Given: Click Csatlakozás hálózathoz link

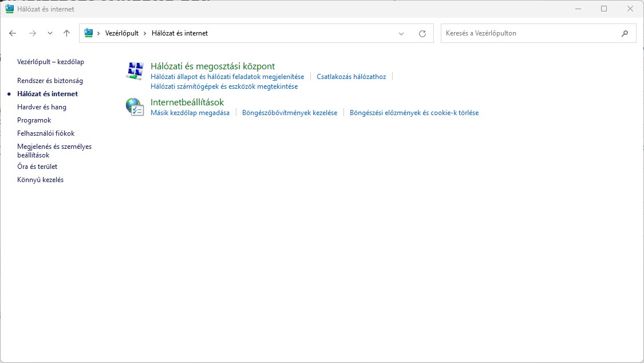Looking at the screenshot, I should pyautogui.click(x=351, y=77).
